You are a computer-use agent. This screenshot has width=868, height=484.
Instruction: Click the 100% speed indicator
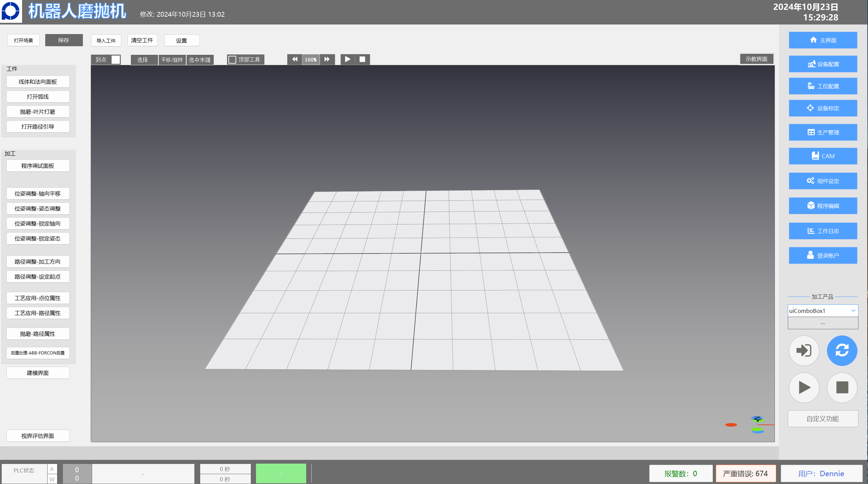tap(311, 60)
